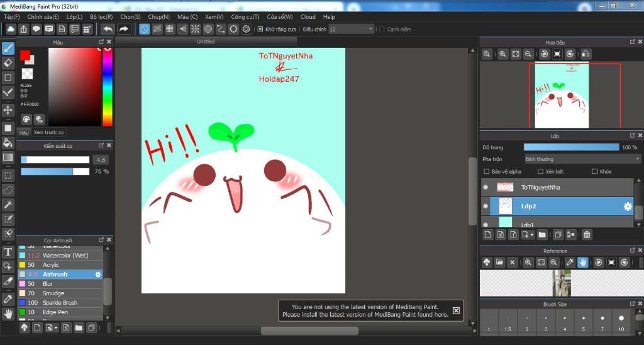Select the Gradient tool
Viewport: 644px width, 345px height.
tap(8, 157)
